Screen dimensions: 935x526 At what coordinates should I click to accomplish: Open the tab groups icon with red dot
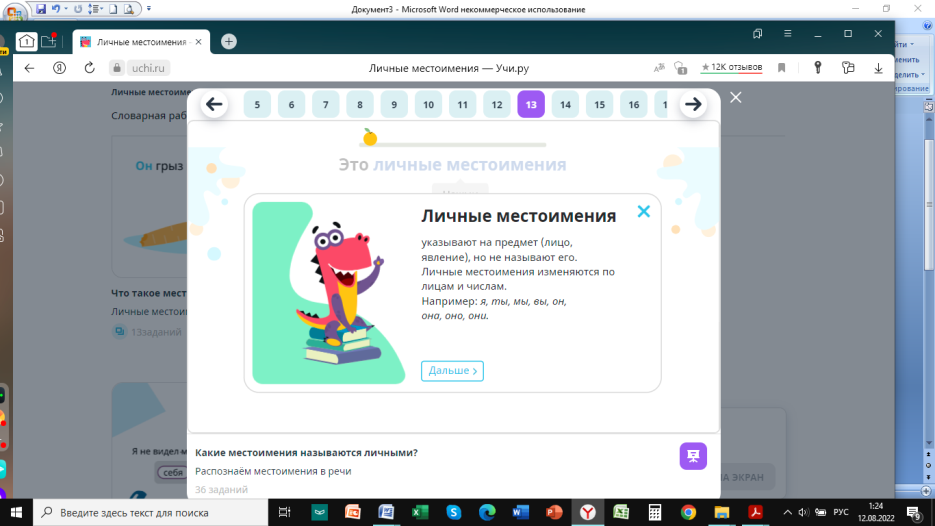pyautogui.click(x=49, y=41)
